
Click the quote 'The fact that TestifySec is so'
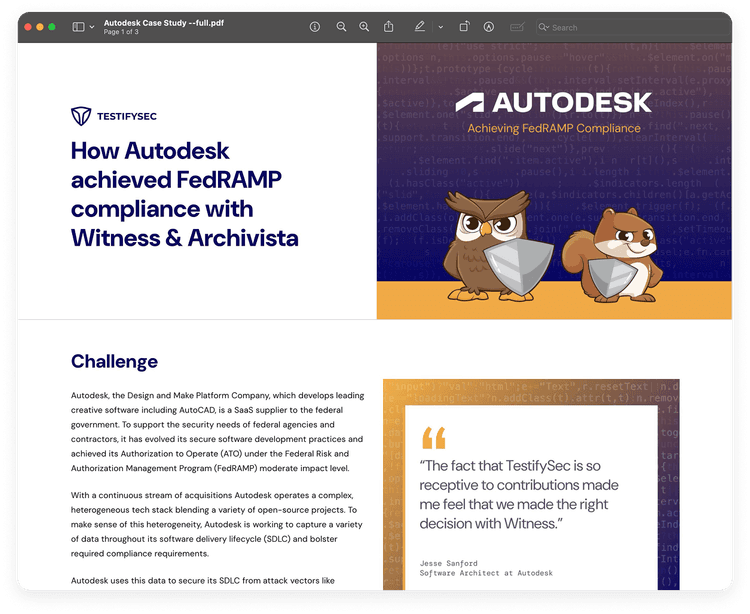pos(510,465)
